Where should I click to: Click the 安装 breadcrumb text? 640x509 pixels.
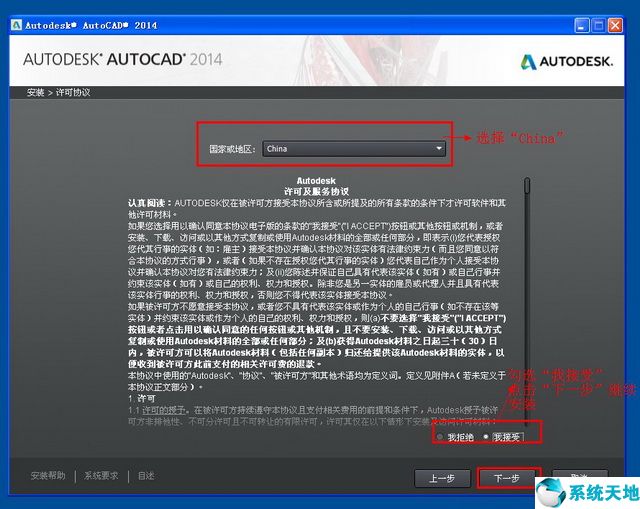36,93
